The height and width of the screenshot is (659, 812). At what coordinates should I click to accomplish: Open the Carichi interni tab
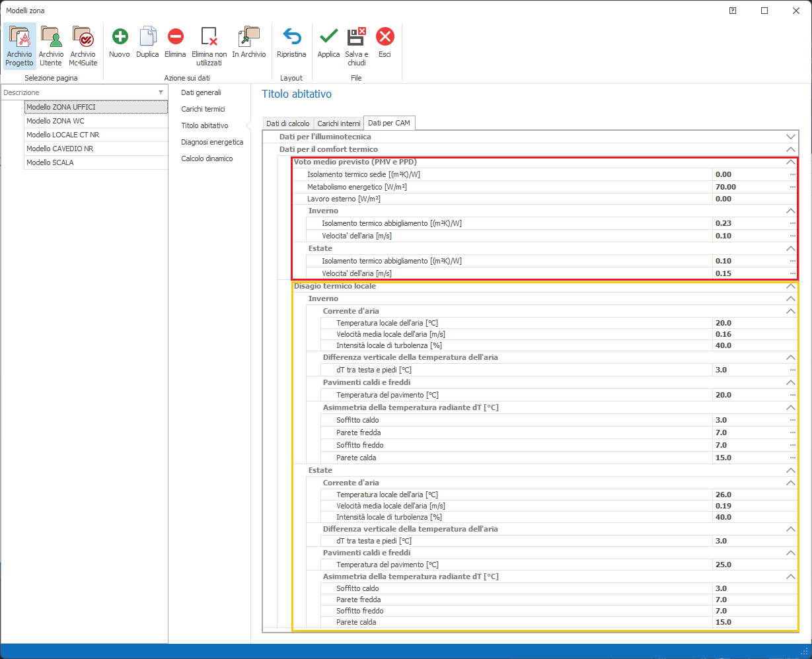[339, 123]
